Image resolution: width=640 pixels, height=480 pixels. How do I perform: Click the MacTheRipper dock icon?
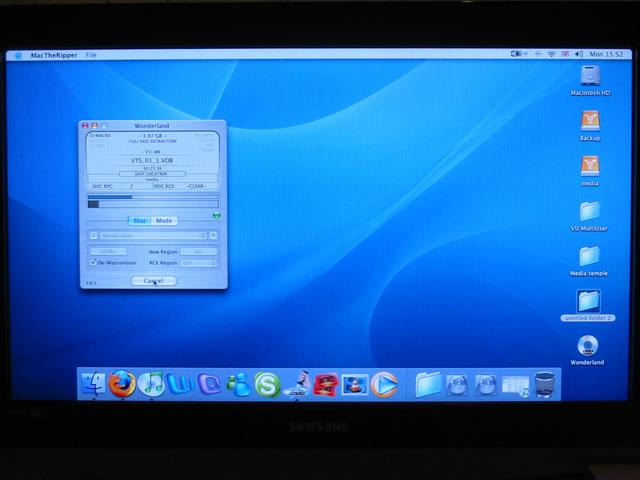click(x=297, y=384)
